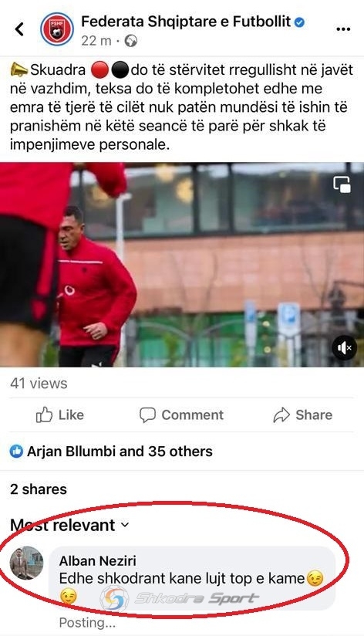The image size is (364, 636).
Task: Open Alban Neziri's profile picture
Action: click(26, 563)
